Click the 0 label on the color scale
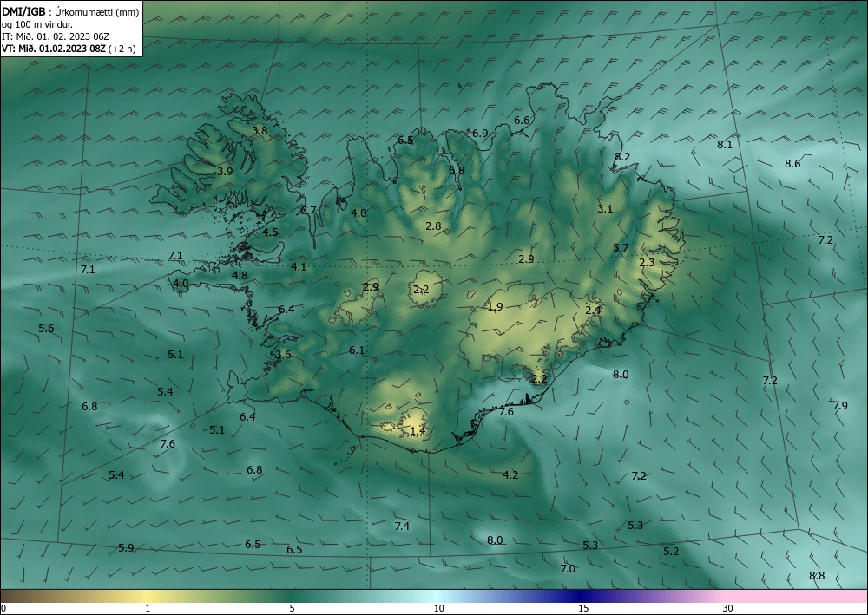868x615 pixels. pos(3,608)
